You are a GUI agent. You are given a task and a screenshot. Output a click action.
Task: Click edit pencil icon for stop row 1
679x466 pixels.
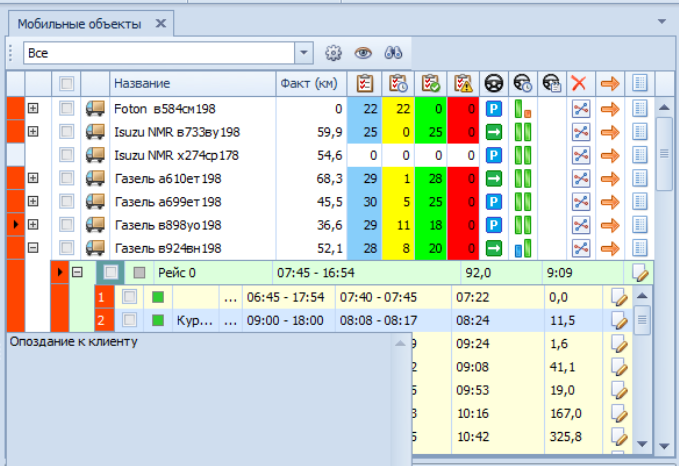click(619, 297)
